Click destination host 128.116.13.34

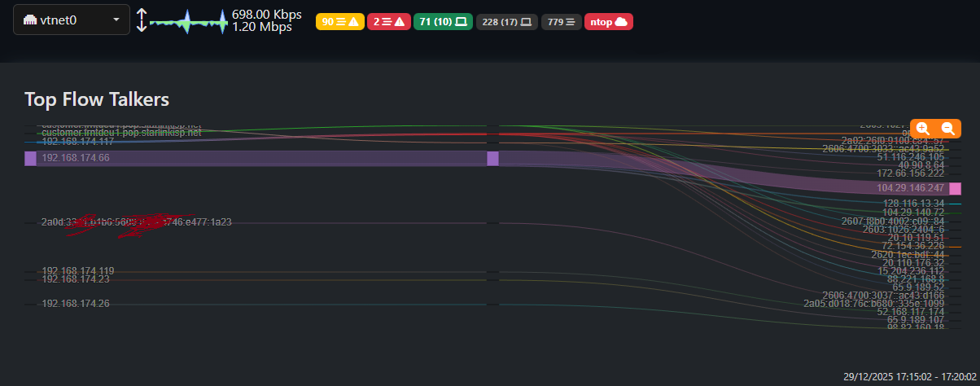(x=912, y=204)
